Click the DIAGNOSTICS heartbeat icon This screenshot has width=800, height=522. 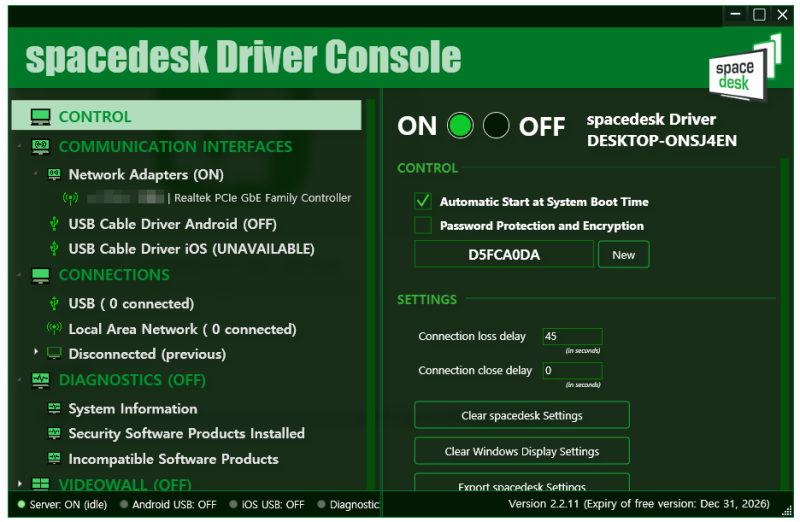click(40, 381)
